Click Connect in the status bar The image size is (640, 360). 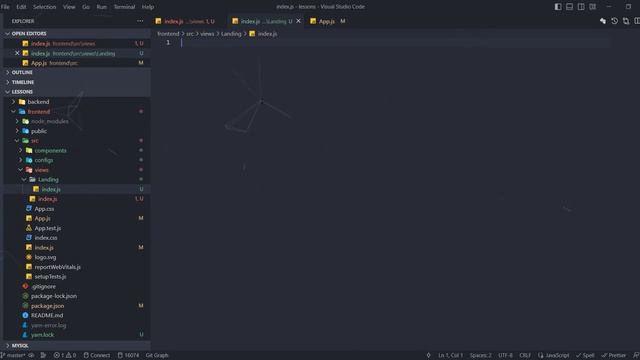pyautogui.click(x=97, y=355)
